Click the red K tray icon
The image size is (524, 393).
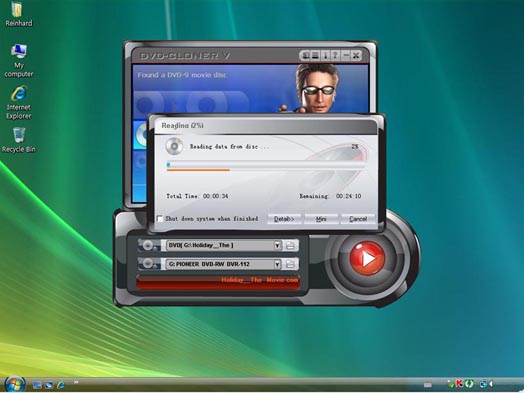point(460,384)
